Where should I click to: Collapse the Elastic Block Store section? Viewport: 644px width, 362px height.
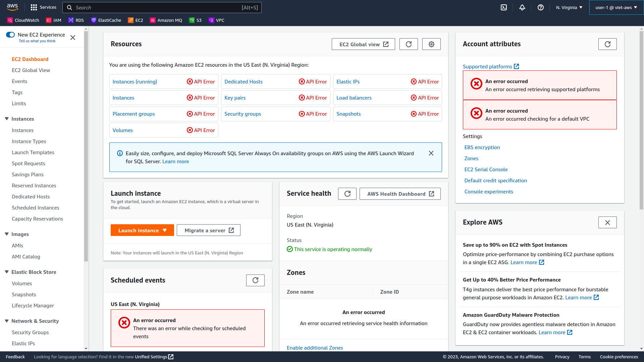pyautogui.click(x=7, y=272)
